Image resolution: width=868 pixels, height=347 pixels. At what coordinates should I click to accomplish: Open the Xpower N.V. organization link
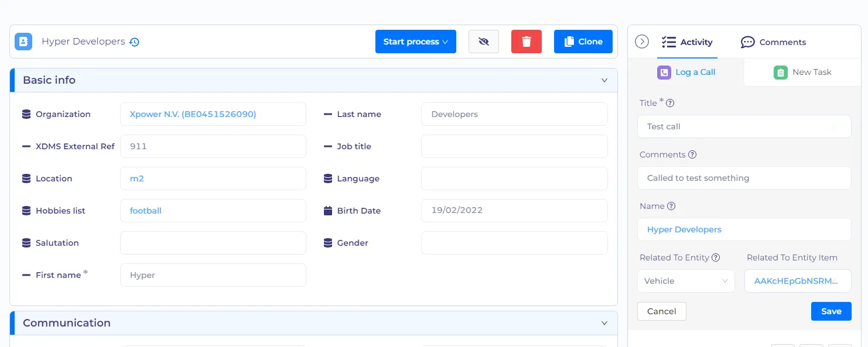(193, 114)
